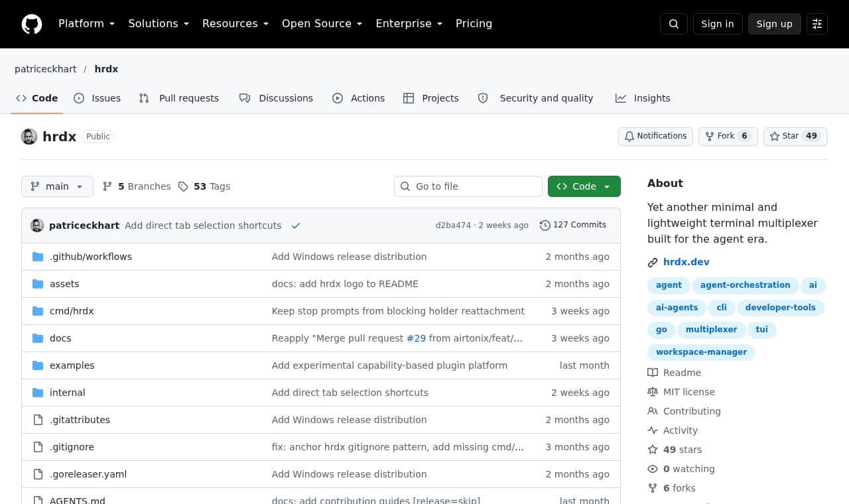The image size is (849, 504).
Task: Click the GitHub logo icon
Action: click(x=32, y=24)
